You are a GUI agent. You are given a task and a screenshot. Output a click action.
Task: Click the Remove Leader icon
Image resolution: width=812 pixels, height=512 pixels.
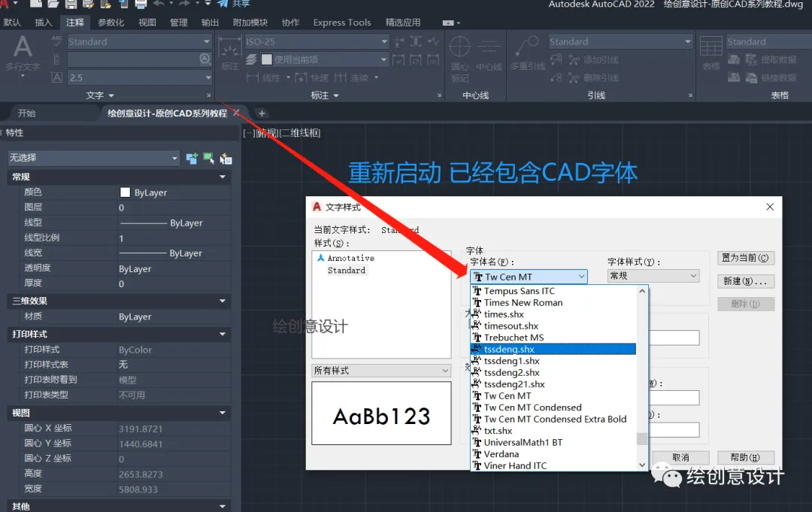tap(574, 77)
